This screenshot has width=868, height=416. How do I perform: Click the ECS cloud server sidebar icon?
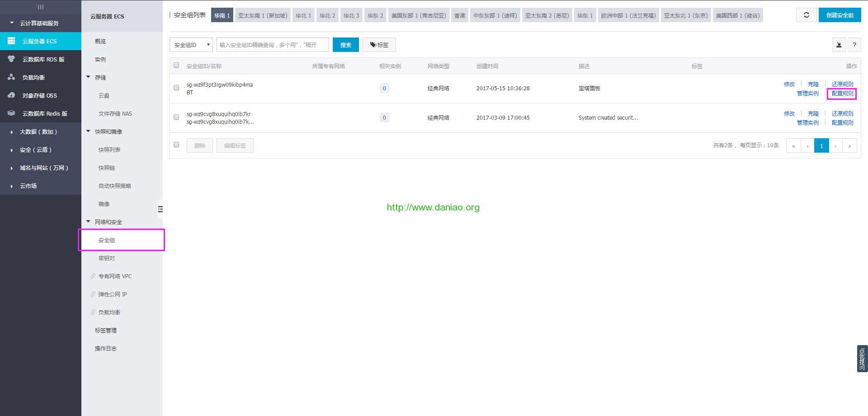(11, 41)
